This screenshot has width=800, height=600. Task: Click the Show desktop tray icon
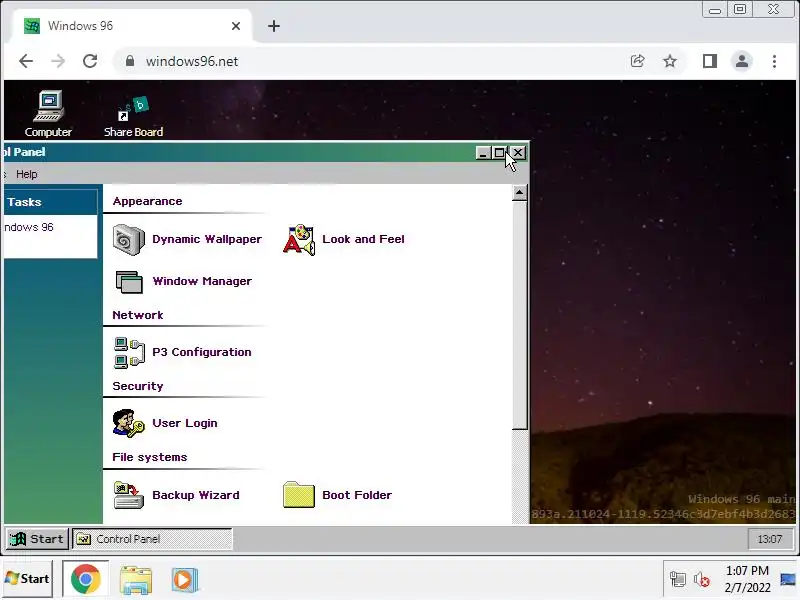coord(788,579)
